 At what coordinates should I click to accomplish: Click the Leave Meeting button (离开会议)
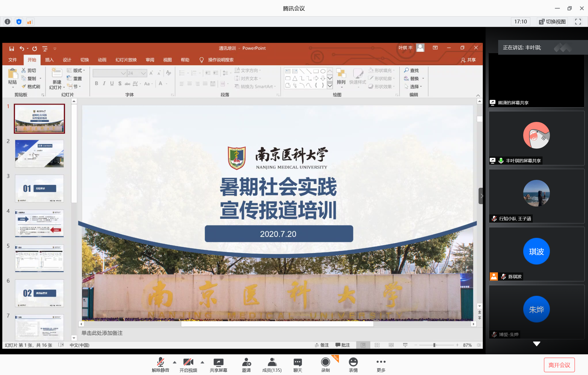pos(559,365)
